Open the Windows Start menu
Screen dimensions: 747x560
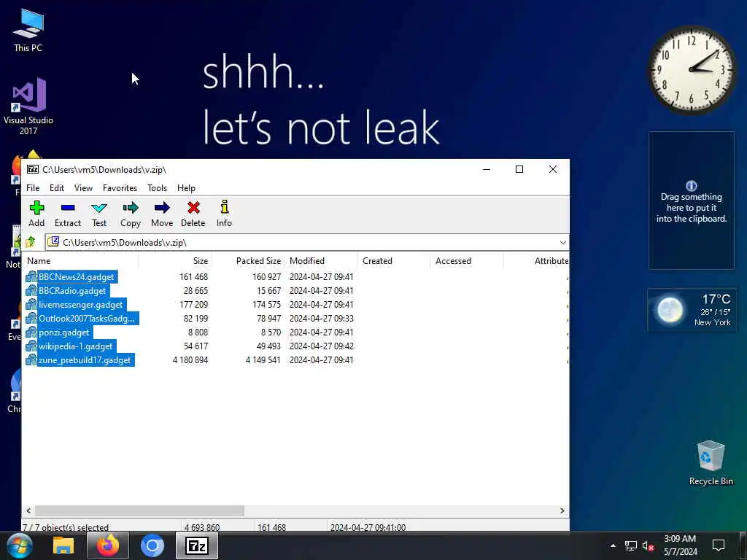click(20, 545)
